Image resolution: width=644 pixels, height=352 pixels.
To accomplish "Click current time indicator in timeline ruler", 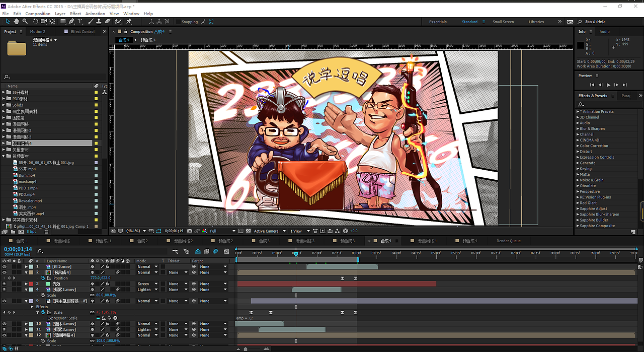I will [x=296, y=254].
